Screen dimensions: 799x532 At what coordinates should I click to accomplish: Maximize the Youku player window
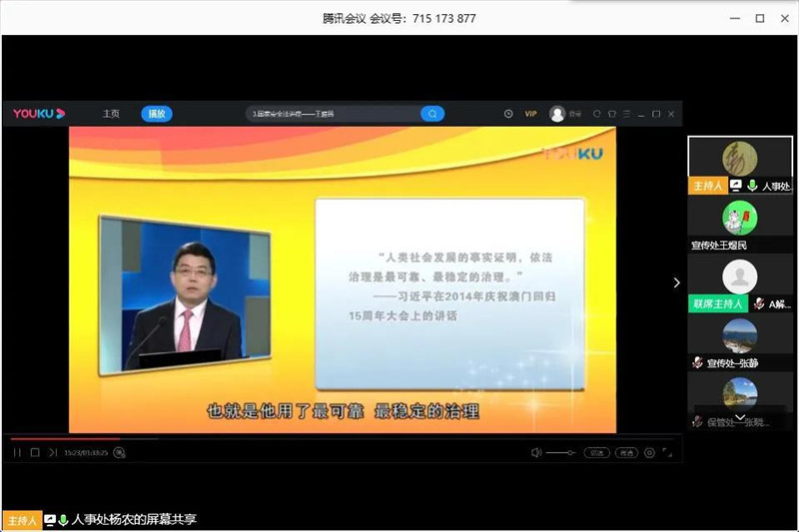[x=656, y=114]
